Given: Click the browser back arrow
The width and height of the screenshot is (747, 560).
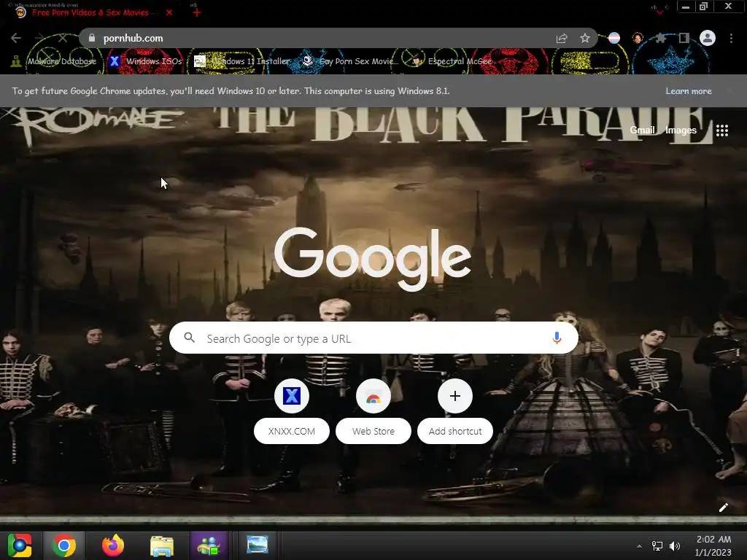Looking at the screenshot, I should pos(16,38).
